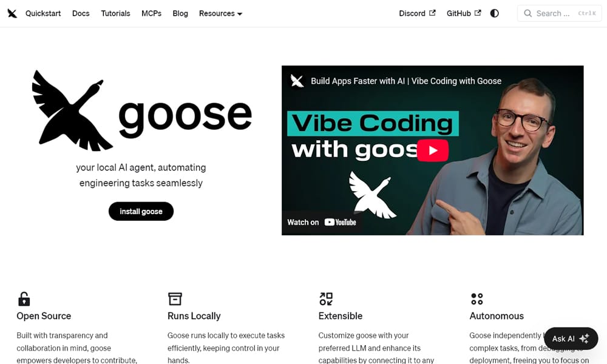This screenshot has width=607, height=364.
Task: Click the Extensible feature icon
Action: [325, 298]
